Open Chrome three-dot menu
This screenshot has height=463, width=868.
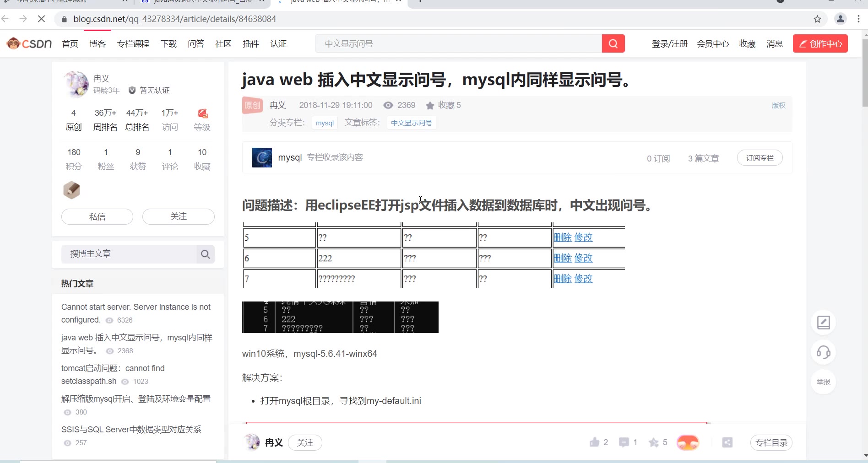(858, 19)
